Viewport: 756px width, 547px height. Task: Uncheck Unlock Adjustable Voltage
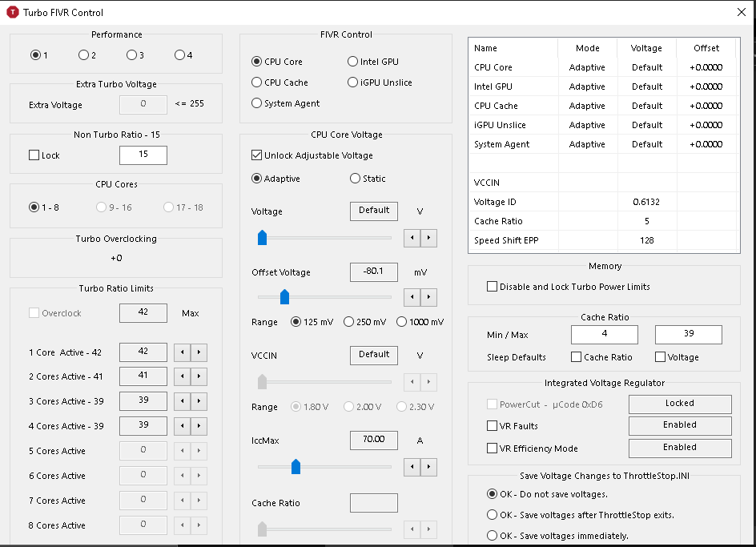point(257,155)
